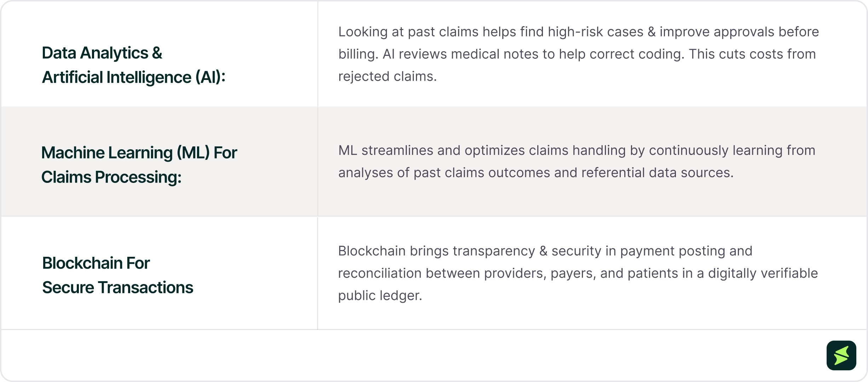The width and height of the screenshot is (868, 382).
Task: Select the Data Analytics & Artificial Intelligence heading
Action: 134,65
